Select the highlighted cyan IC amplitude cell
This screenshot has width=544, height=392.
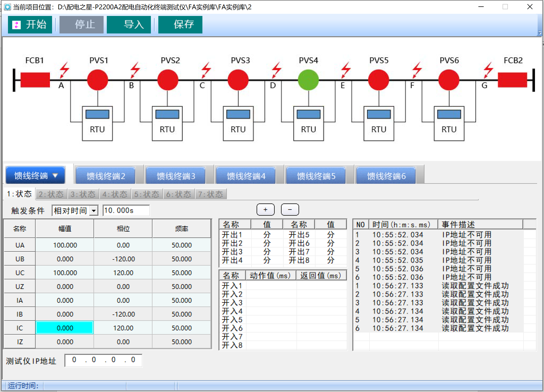click(x=65, y=328)
